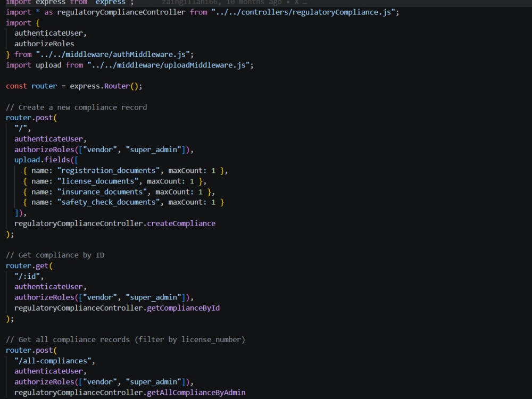Click maxCount in the license_documents row
Viewport: 532px width, 399px height.
coord(164,181)
